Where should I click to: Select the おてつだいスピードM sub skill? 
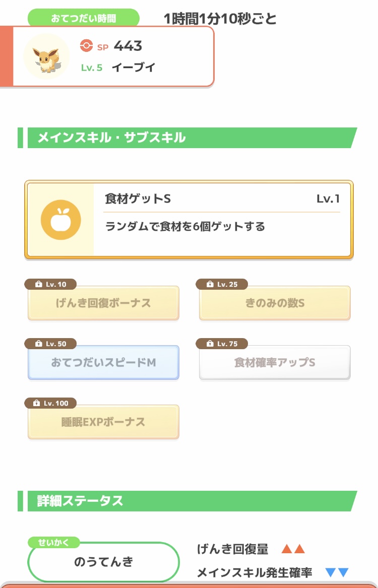pos(103,363)
